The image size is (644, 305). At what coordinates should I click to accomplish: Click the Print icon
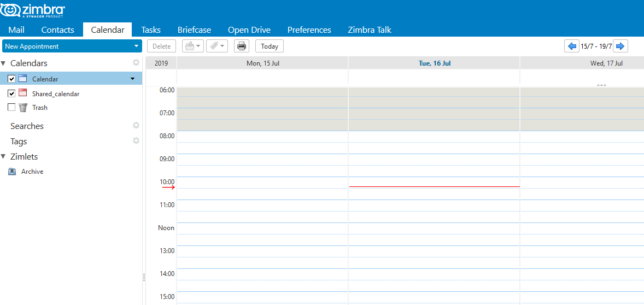(242, 46)
